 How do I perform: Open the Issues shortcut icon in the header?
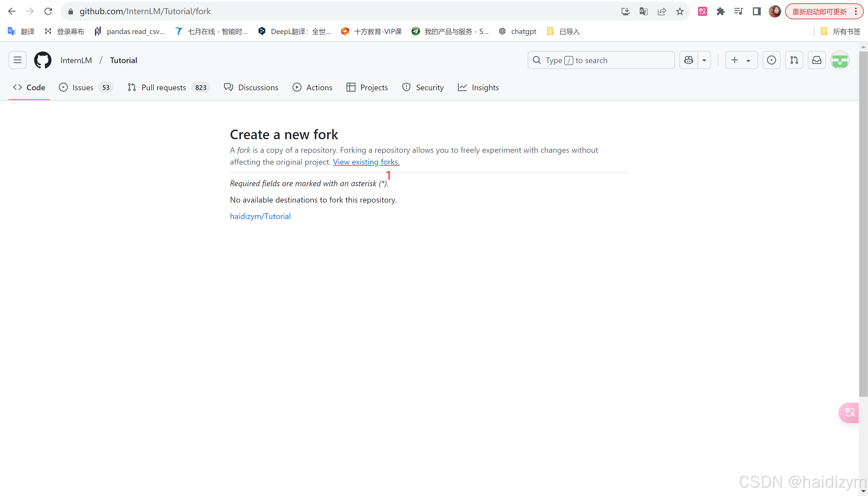coord(771,60)
